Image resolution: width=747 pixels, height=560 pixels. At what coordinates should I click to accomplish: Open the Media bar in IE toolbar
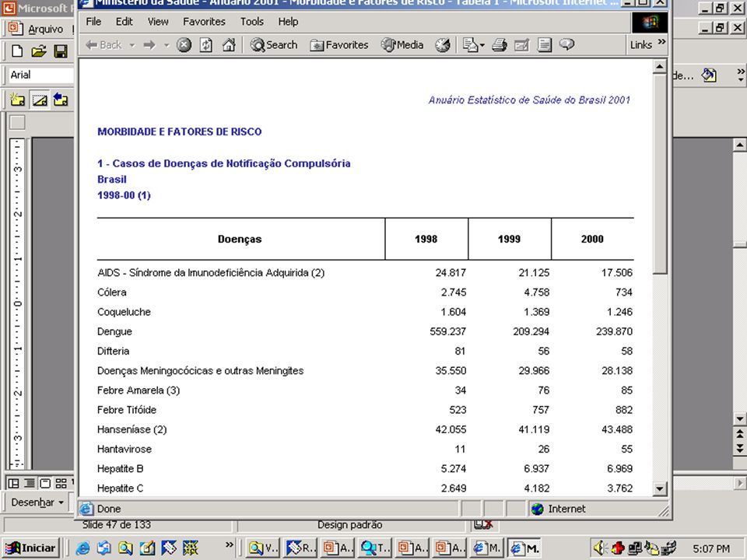pos(402,45)
